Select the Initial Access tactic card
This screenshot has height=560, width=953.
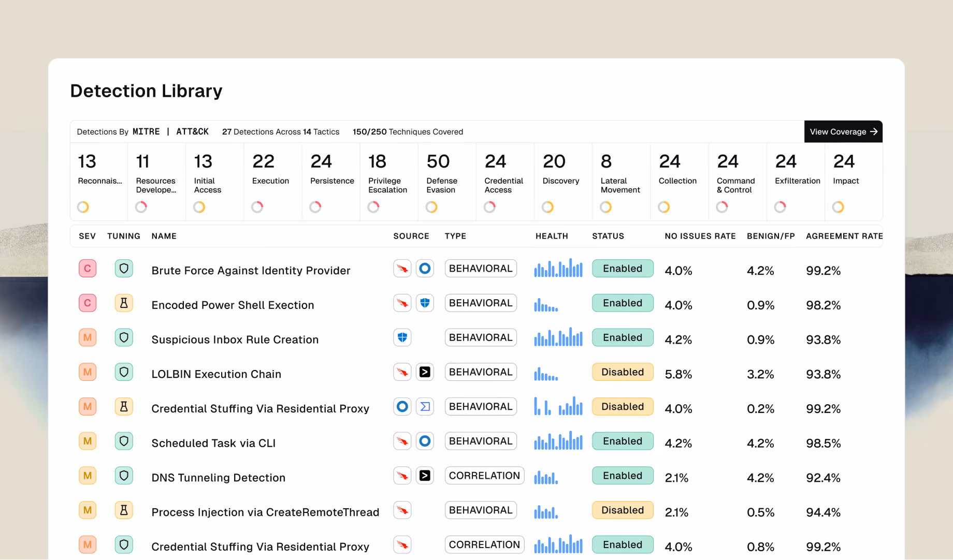[215, 182]
